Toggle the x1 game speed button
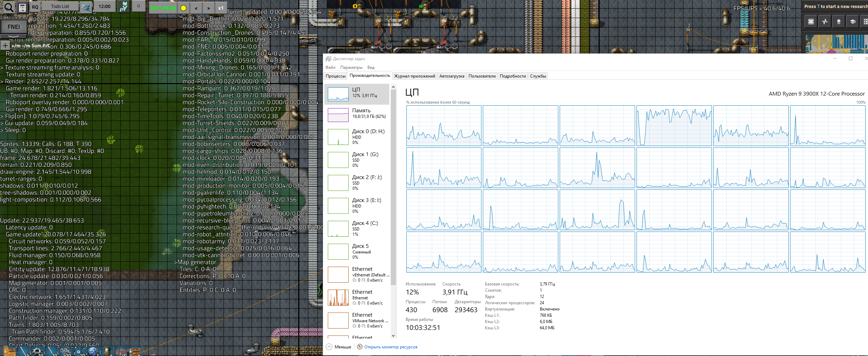Viewport: 868px width, 356px height. 221,8
